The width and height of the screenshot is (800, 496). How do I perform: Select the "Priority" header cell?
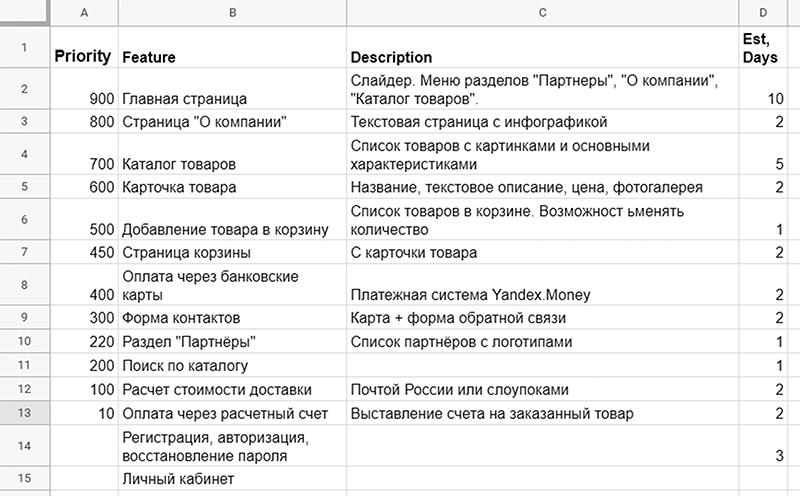tap(82, 57)
